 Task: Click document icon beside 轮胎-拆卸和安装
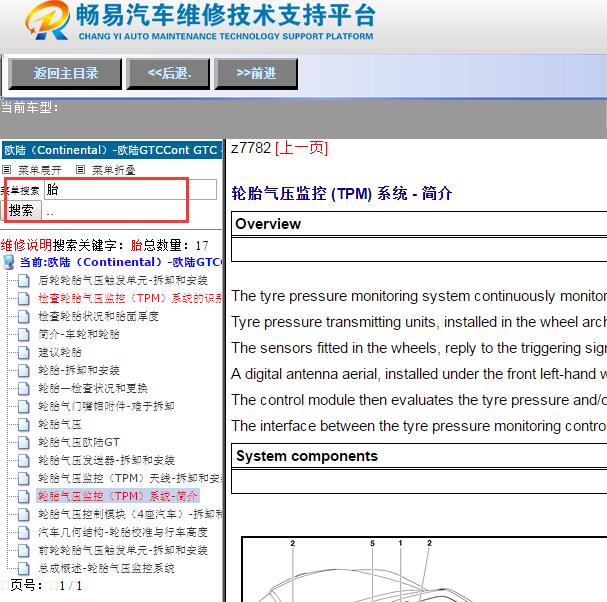(24, 370)
